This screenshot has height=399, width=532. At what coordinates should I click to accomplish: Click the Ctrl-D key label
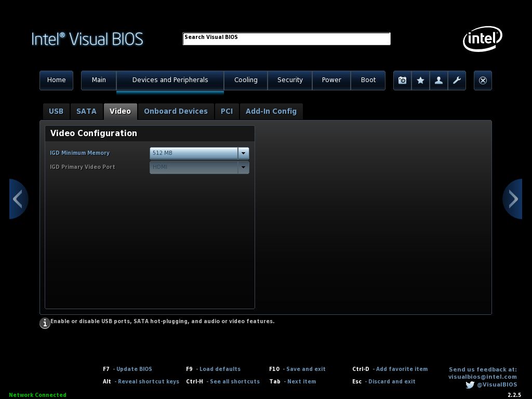point(361,369)
